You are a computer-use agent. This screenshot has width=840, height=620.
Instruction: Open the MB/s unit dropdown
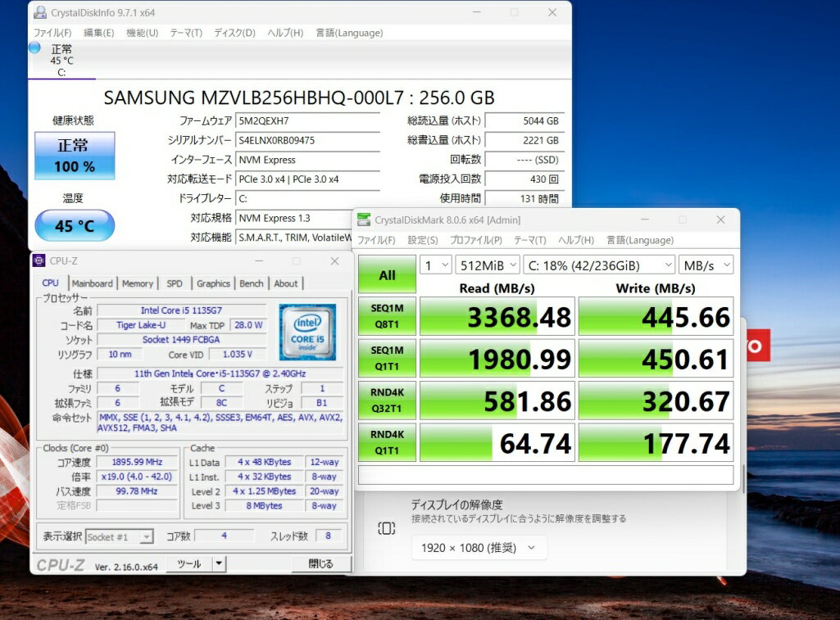click(706, 265)
